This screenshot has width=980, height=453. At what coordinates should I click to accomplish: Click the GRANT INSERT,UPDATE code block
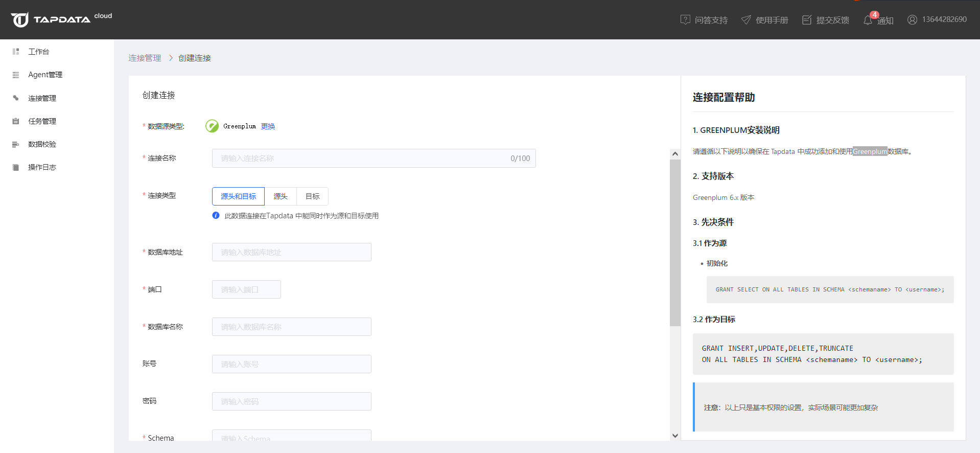pos(823,354)
